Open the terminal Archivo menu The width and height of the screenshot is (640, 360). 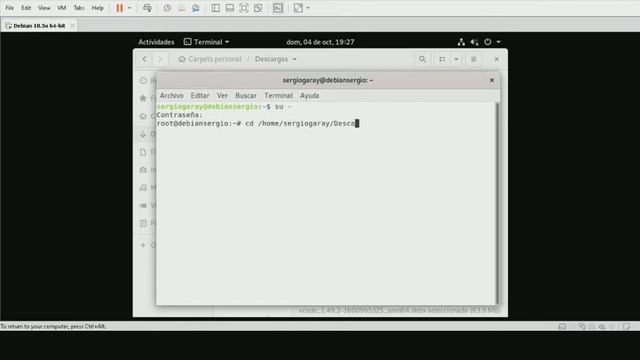pyautogui.click(x=171, y=96)
